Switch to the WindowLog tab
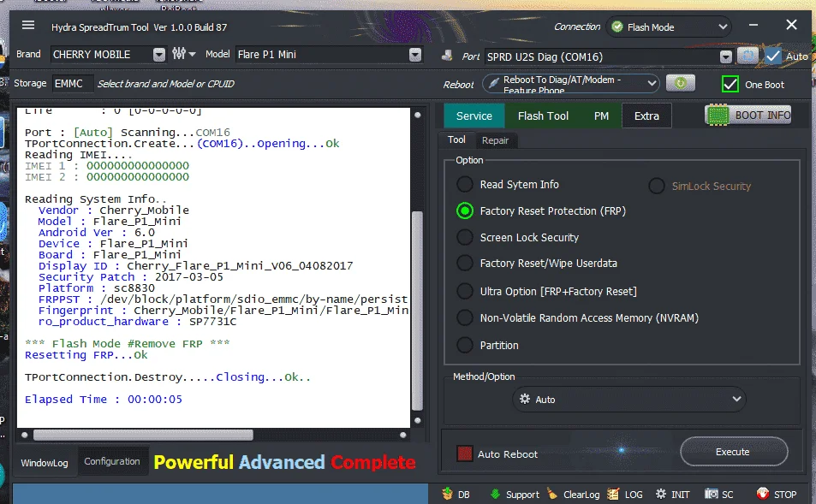The image size is (816, 504). tap(45, 462)
